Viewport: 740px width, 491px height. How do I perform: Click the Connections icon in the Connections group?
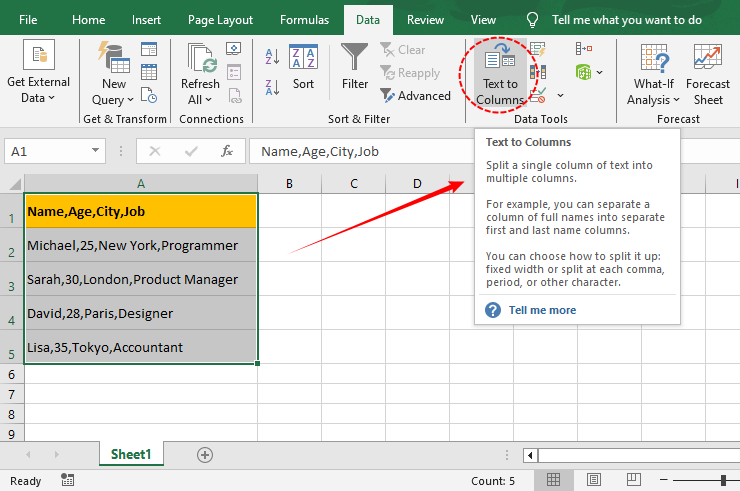234,49
